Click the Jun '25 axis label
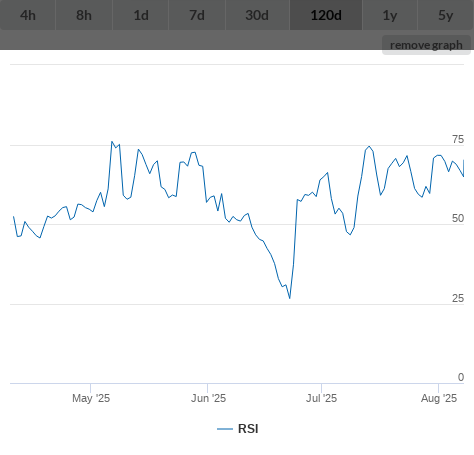This screenshot has height=455, width=474. pyautogui.click(x=208, y=398)
